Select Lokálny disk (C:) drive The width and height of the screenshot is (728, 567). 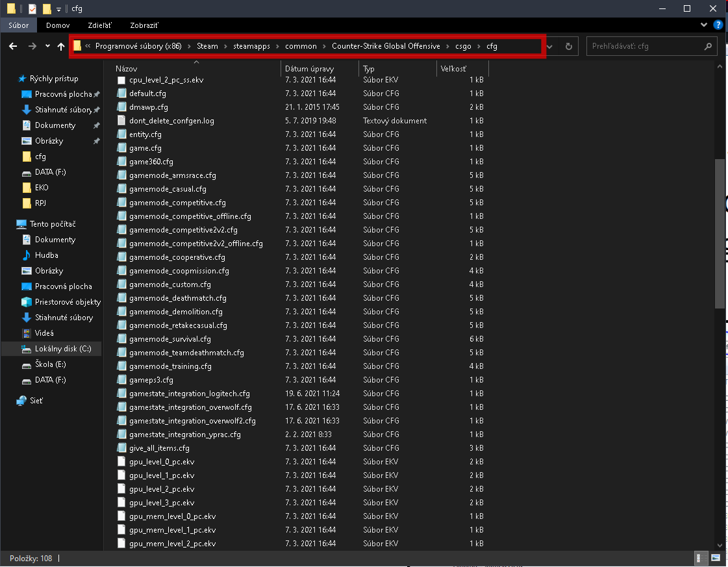(x=63, y=349)
